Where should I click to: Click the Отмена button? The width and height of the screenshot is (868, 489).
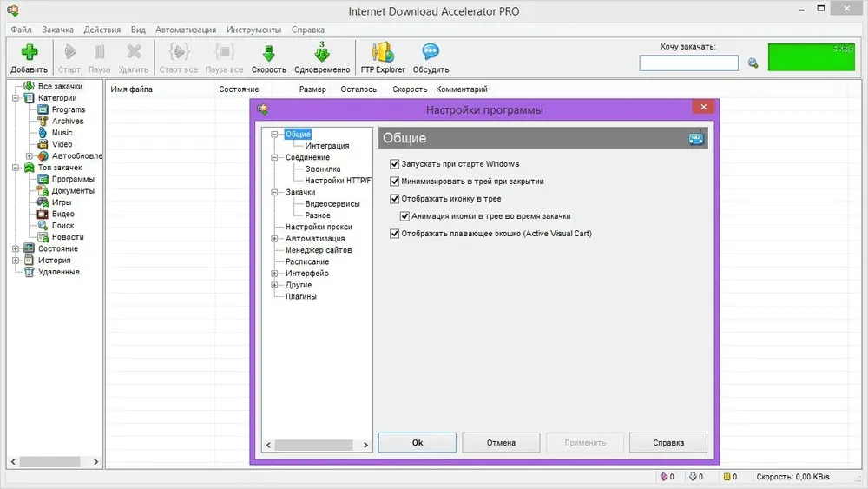tap(501, 442)
